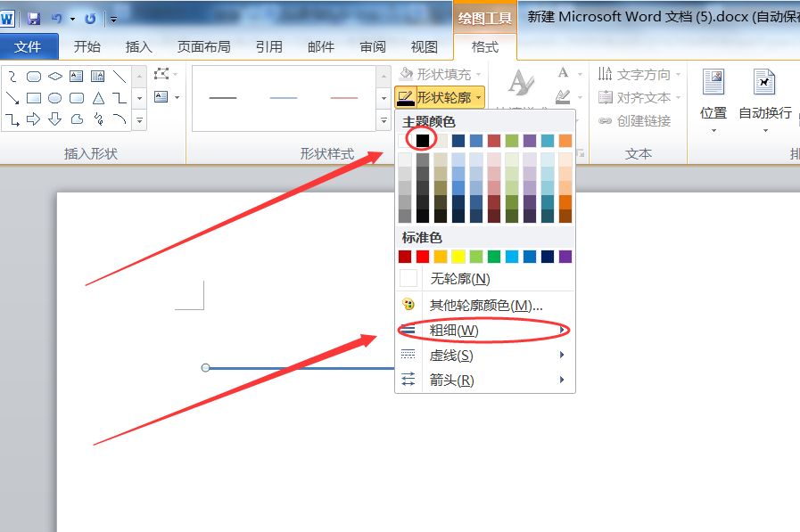The image size is (800, 532).
Task: Open the 页面布局 ribbon tab
Action: (203, 47)
